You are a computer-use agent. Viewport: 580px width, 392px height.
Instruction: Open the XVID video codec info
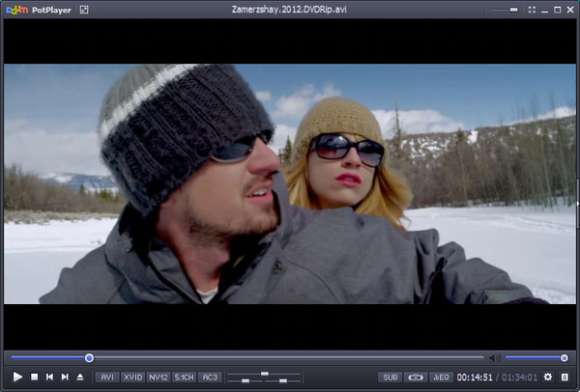pos(132,377)
